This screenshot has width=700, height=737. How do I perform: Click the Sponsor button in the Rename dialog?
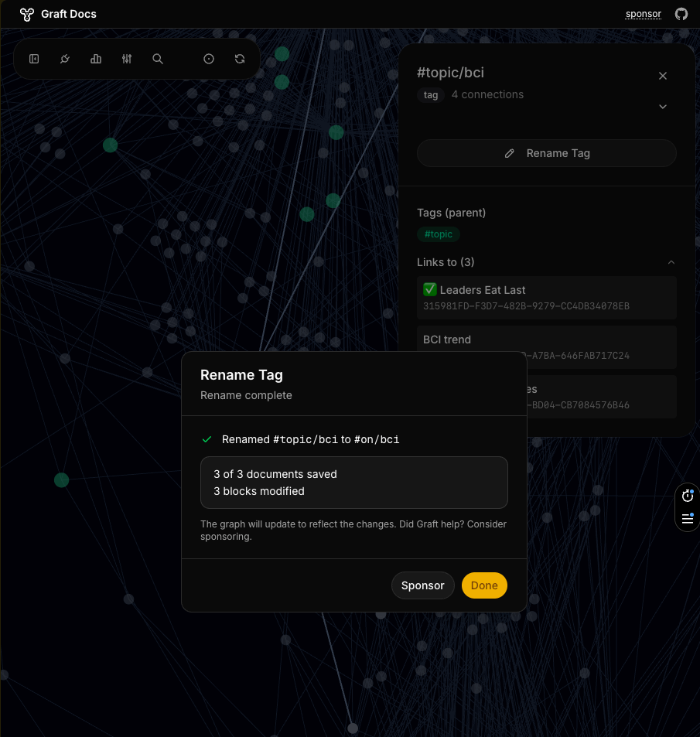[x=422, y=585]
